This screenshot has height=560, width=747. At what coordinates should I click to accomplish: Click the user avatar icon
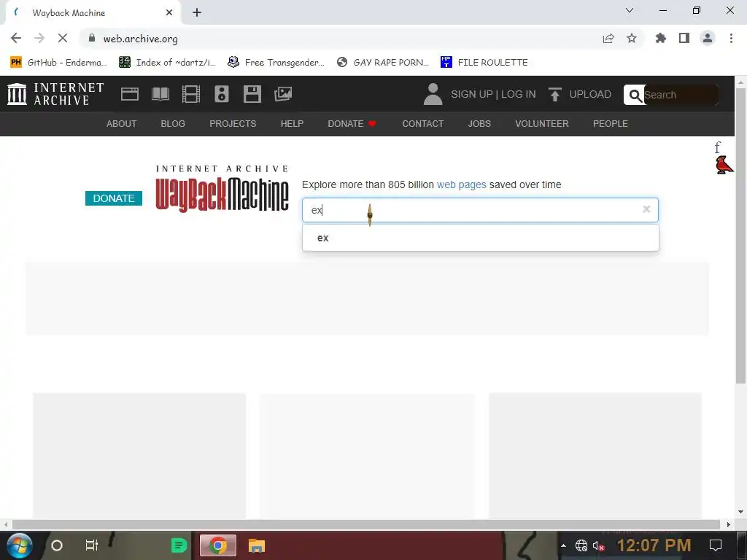pos(433,94)
